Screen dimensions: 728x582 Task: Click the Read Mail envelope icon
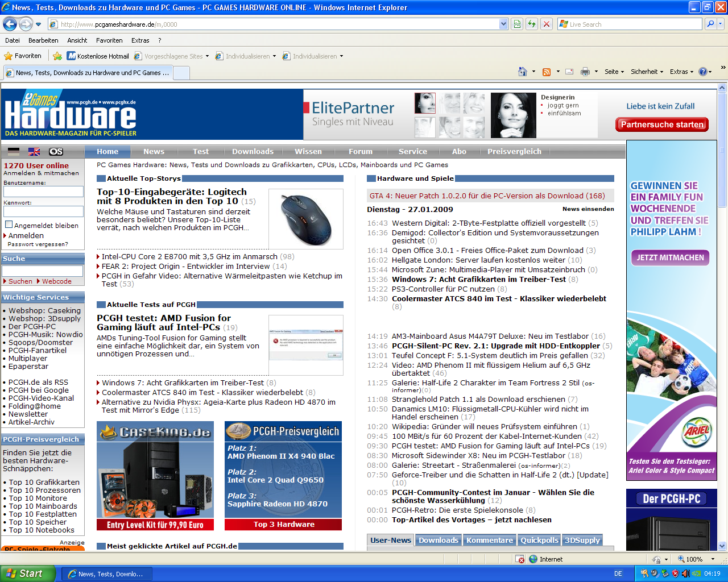click(569, 72)
